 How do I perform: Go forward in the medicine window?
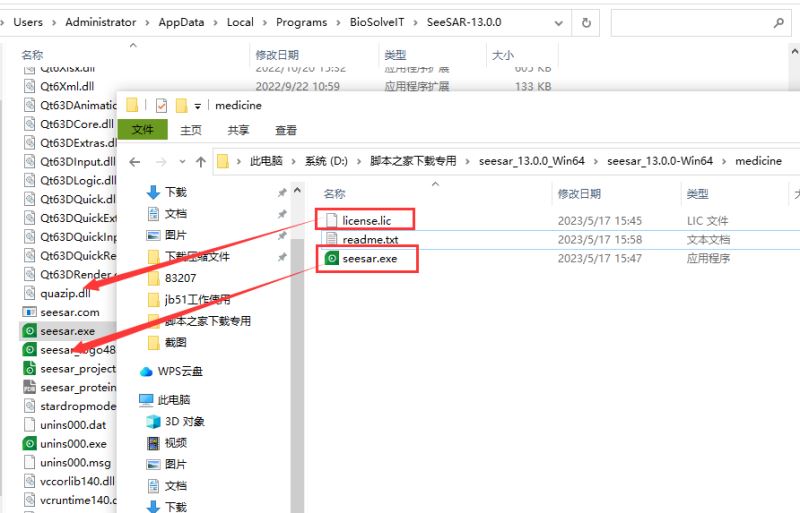pos(161,162)
